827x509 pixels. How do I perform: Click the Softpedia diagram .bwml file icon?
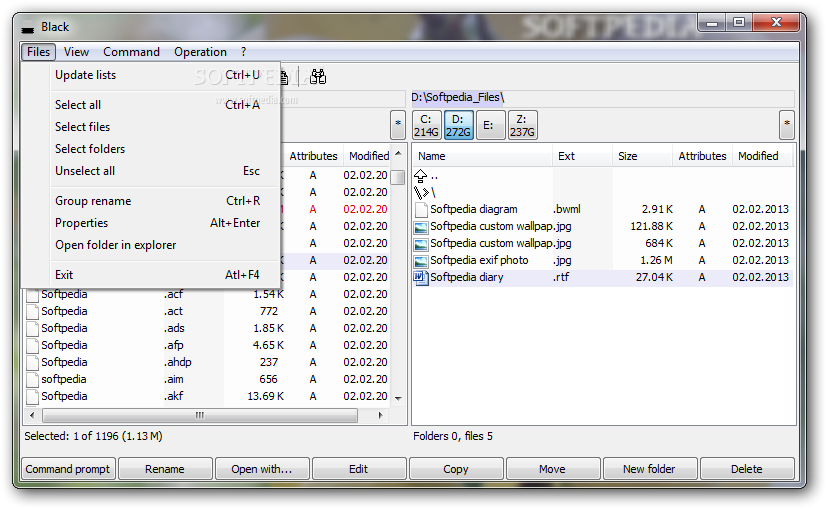pyautogui.click(x=421, y=209)
